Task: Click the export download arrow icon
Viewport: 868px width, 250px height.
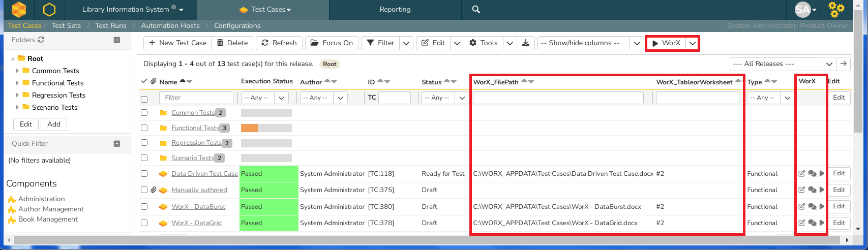Action: pyautogui.click(x=526, y=43)
